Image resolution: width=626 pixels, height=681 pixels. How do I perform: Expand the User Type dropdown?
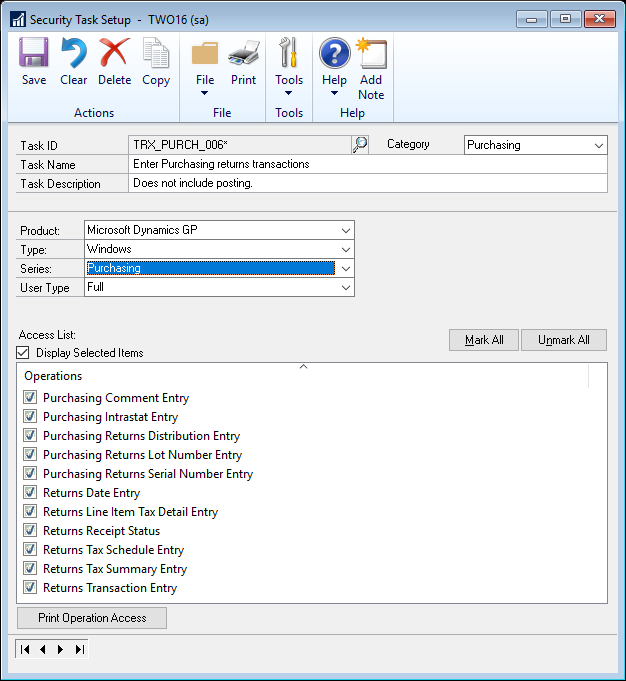pos(345,287)
